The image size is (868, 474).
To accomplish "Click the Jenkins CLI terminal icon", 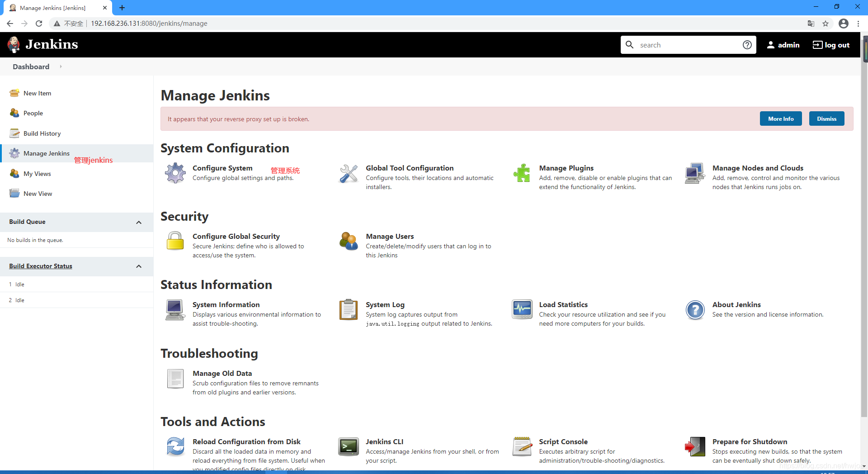I will coord(349,446).
